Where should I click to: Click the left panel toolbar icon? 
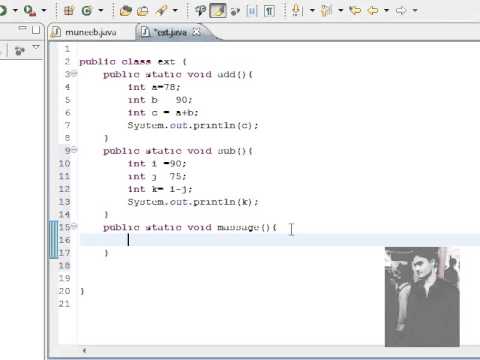point(20,51)
